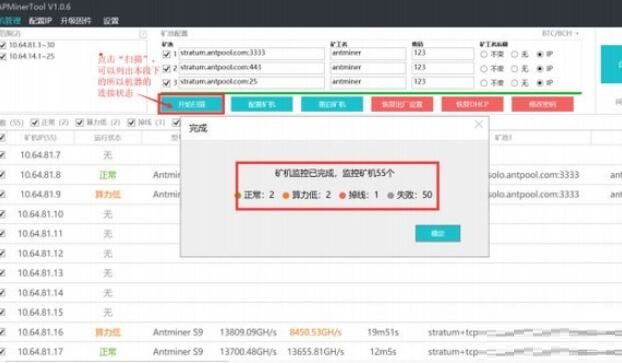This screenshot has height=363, width=622.
Task: Click the red 恢复出厂设置 button
Action: pos(402,104)
